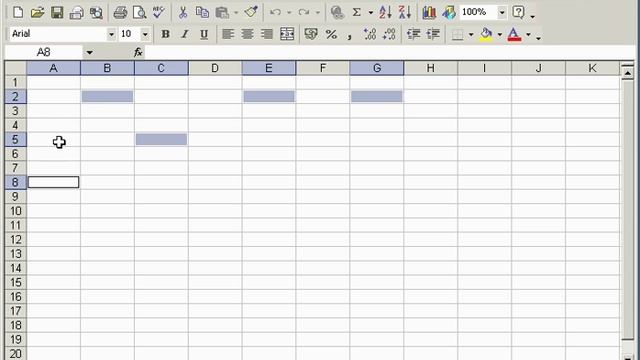
Task: Save the workbook using the floppy disk icon
Action: [x=57, y=12]
